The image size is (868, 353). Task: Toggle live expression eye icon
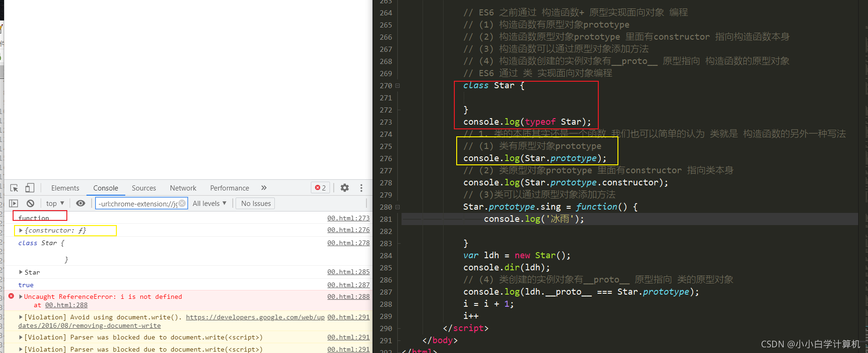click(80, 203)
